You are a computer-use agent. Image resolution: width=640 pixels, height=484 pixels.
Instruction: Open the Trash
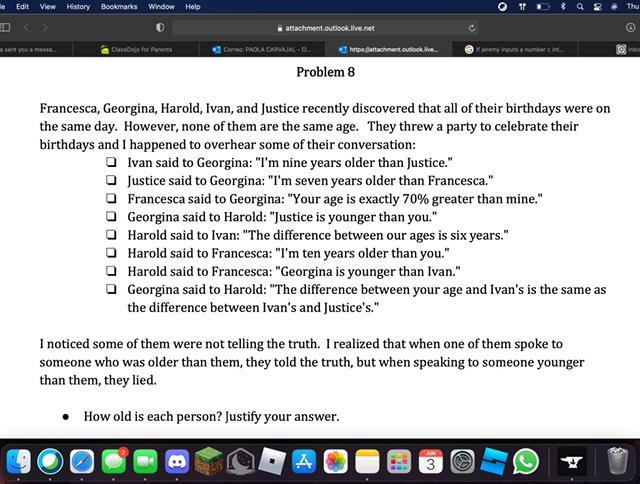(618, 462)
